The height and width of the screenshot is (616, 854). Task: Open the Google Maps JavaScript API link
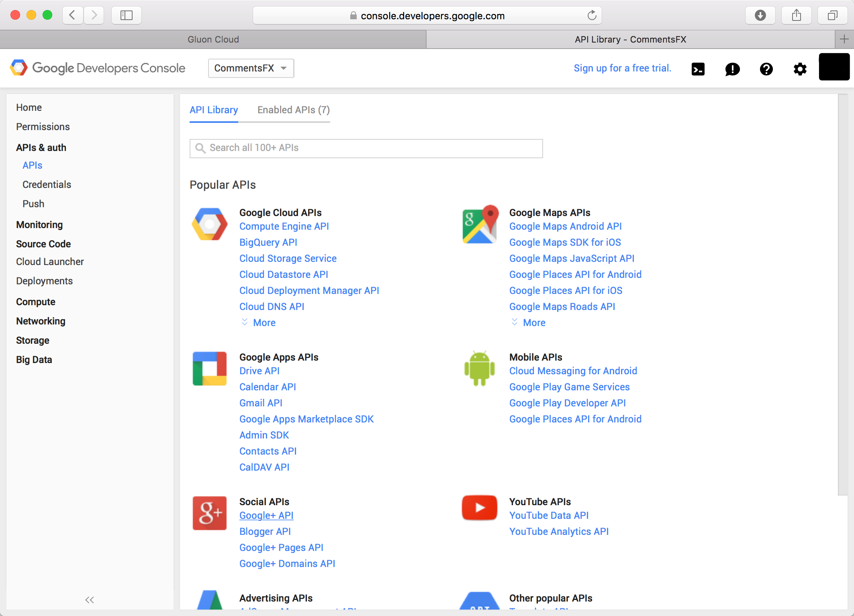click(x=572, y=258)
